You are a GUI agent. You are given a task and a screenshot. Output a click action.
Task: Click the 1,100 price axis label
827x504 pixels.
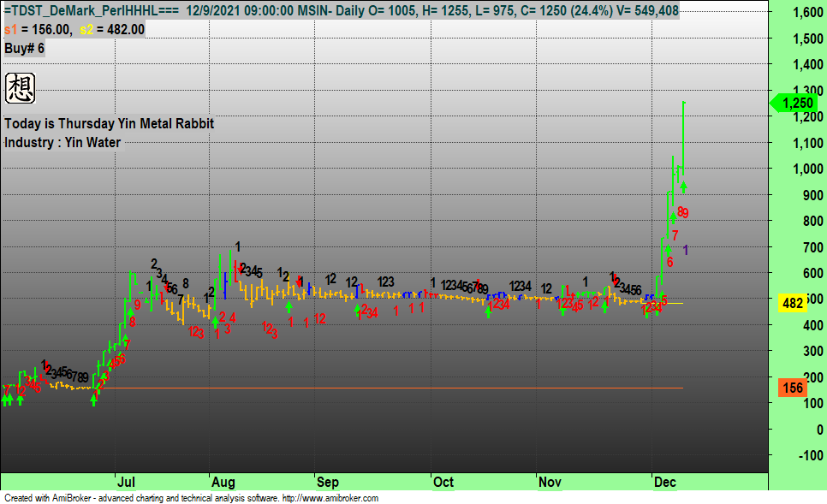pyautogui.click(x=808, y=143)
